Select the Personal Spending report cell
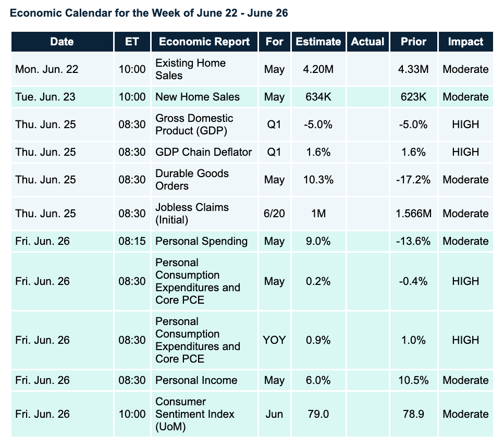The height and width of the screenshot is (448, 504). coord(201,241)
